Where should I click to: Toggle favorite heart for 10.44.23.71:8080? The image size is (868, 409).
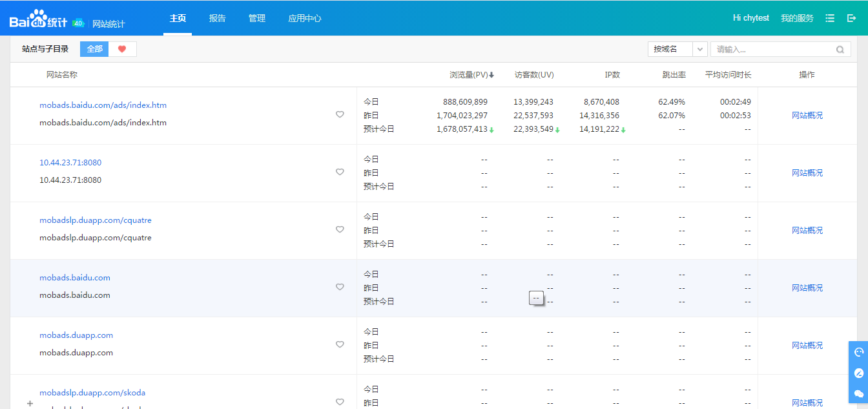(x=340, y=172)
